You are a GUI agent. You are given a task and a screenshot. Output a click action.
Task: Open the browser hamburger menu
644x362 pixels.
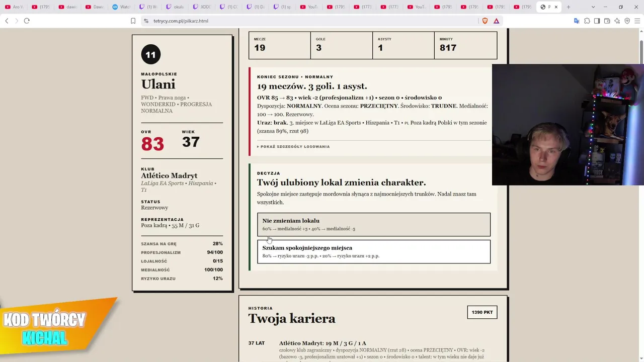[x=637, y=21]
